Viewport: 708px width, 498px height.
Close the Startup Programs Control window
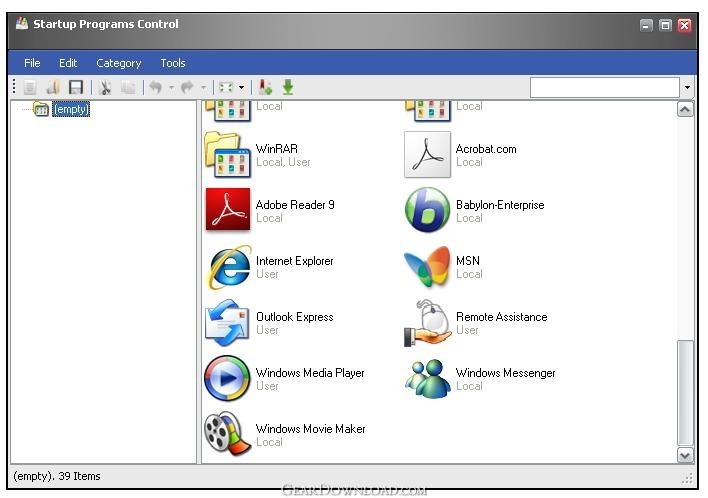[x=685, y=25]
